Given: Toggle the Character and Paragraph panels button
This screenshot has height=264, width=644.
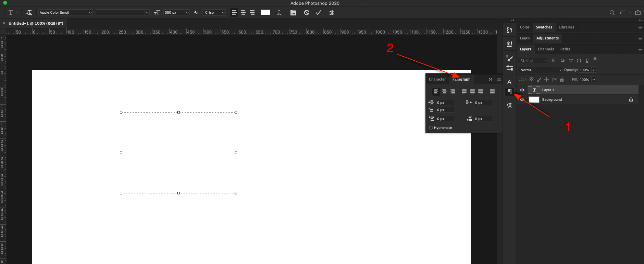Looking at the screenshot, I should tap(293, 13).
